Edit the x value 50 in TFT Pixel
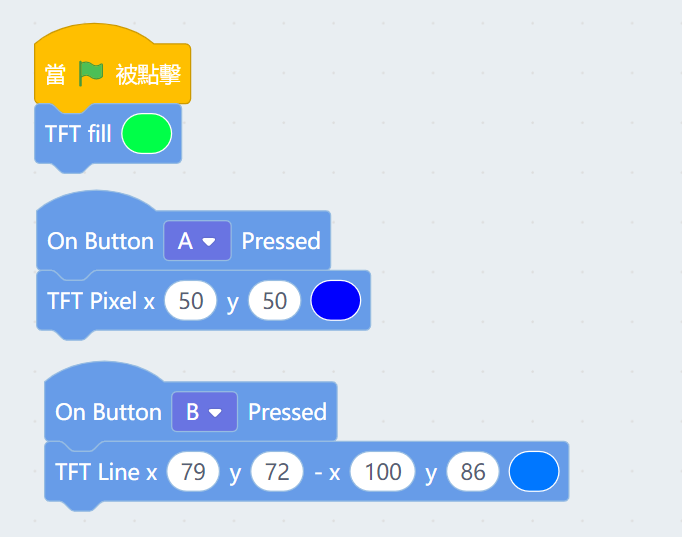Viewport: 682px width, 537px height. tap(191, 301)
